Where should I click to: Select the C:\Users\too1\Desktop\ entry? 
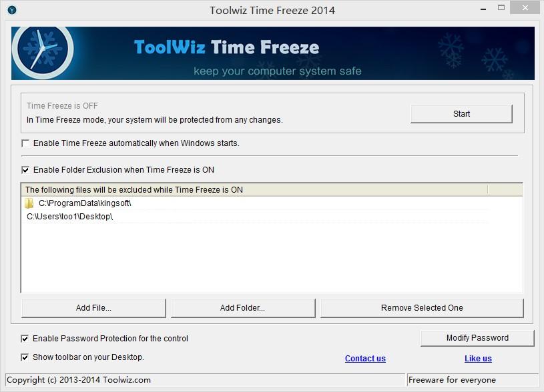click(70, 217)
